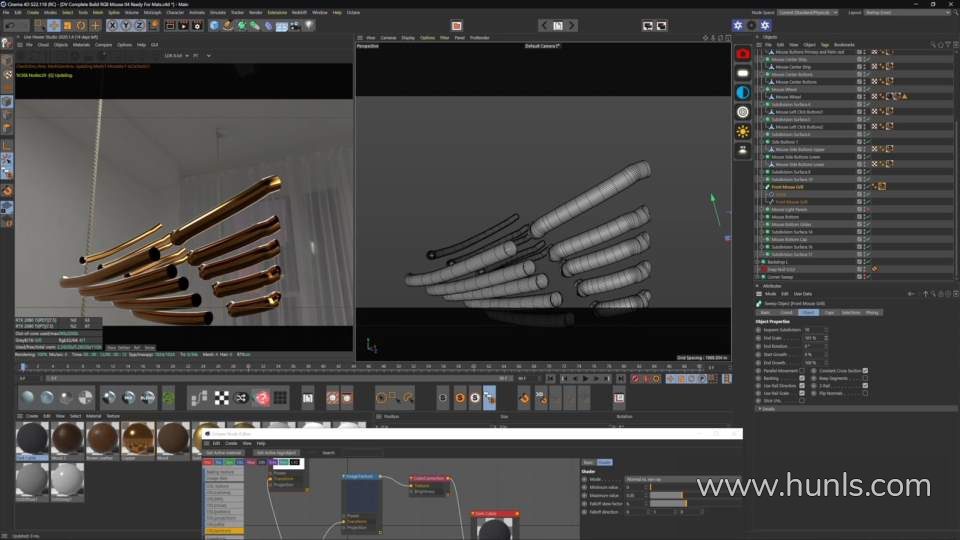
Task: Open the Bookmarks menu in Objects panel
Action: 844,44
